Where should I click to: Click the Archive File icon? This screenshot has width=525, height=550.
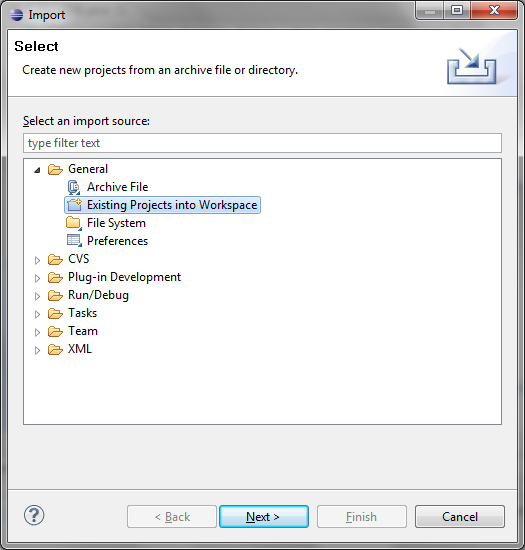(x=74, y=187)
